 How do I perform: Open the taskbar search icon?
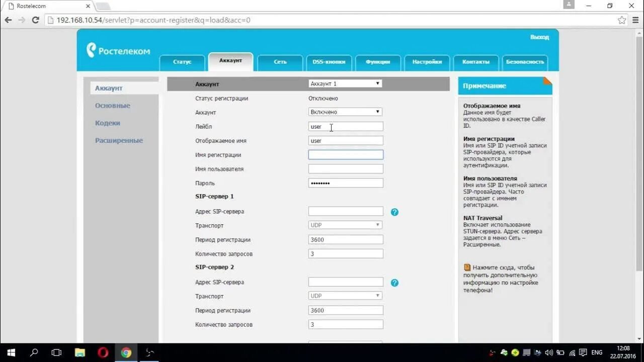[x=34, y=352]
